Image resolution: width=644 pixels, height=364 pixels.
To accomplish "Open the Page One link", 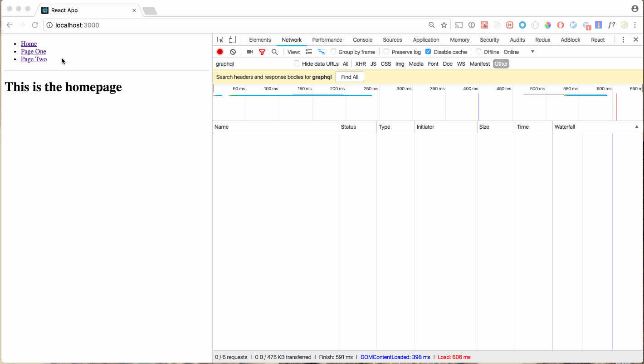I will click(34, 51).
